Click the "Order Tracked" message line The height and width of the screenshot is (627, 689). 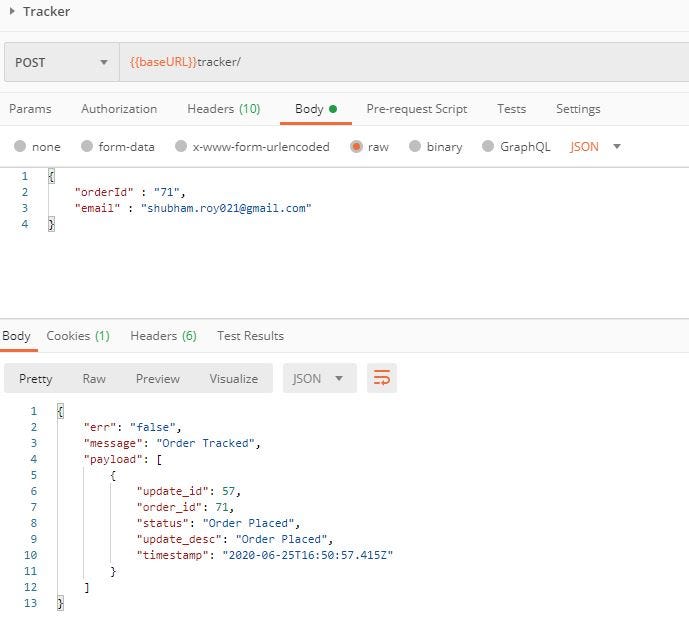[172, 443]
